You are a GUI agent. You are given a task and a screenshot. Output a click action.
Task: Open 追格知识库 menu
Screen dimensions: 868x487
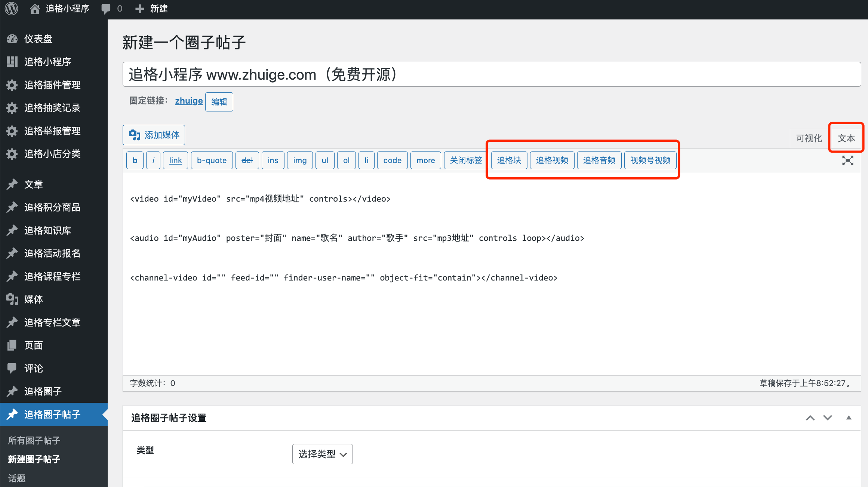(54, 230)
